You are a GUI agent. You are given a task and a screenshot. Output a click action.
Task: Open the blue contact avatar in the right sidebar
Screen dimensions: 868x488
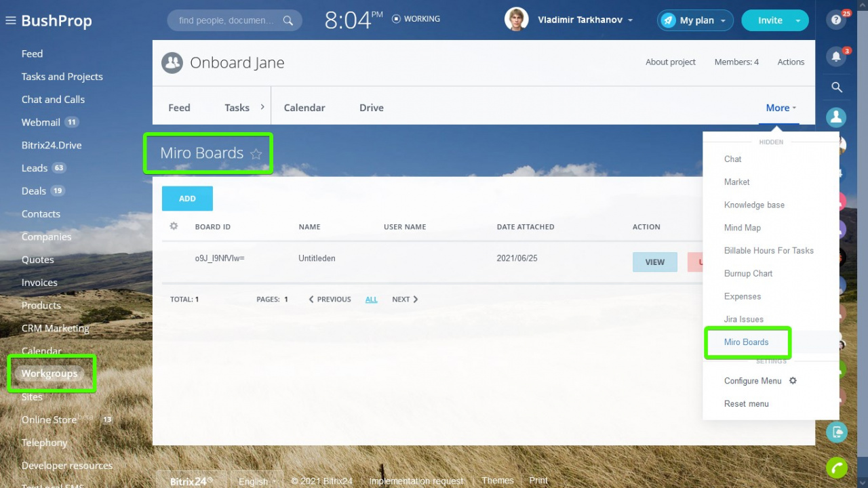[836, 117]
